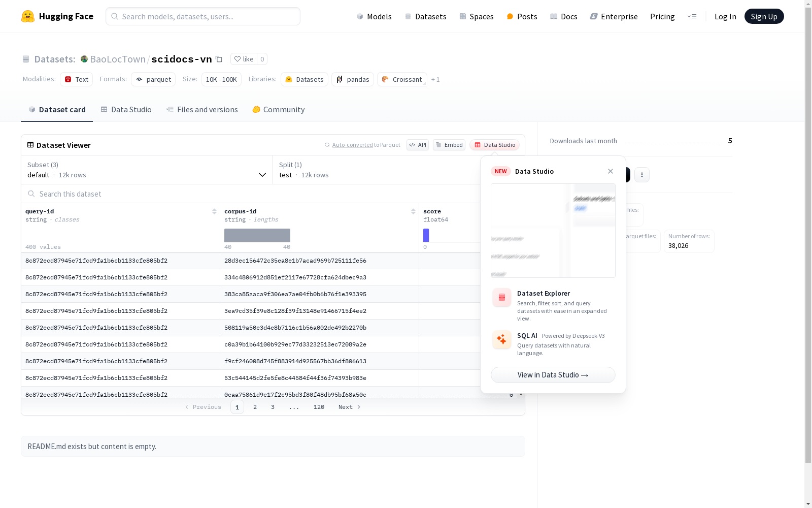Click Log In

(725, 16)
